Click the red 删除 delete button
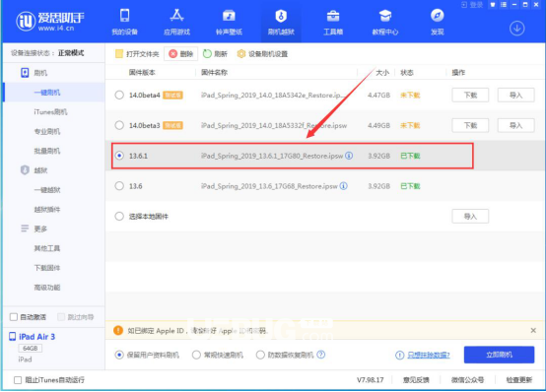Screen dimensions: 546x392 pos(181,53)
